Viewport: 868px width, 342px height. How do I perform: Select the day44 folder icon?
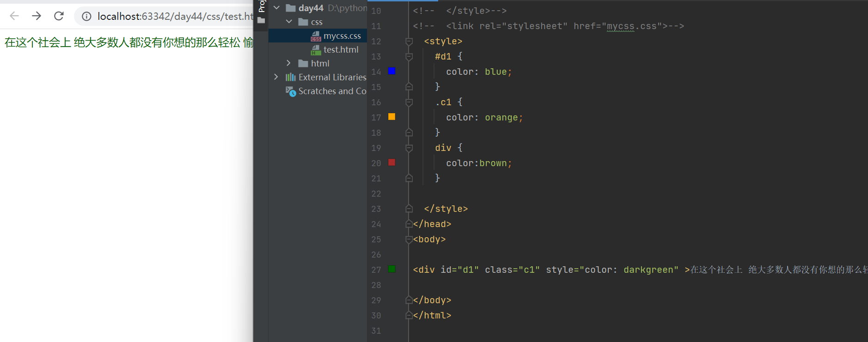tap(291, 8)
